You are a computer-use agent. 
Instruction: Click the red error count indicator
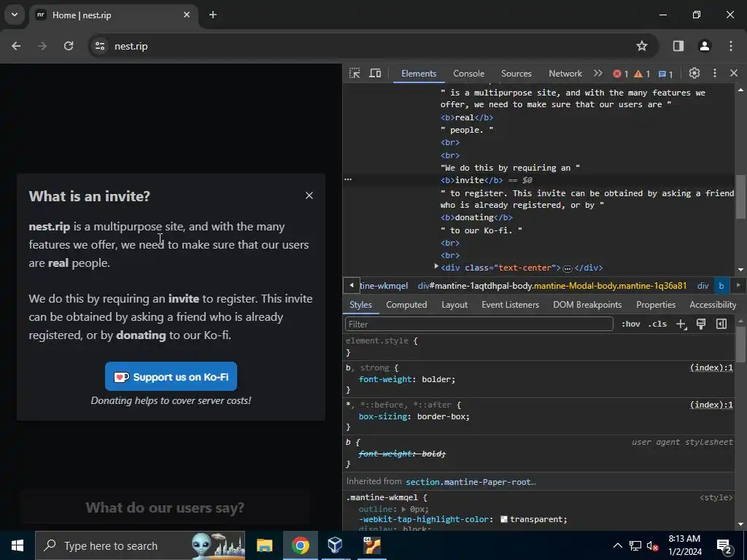[620, 74]
